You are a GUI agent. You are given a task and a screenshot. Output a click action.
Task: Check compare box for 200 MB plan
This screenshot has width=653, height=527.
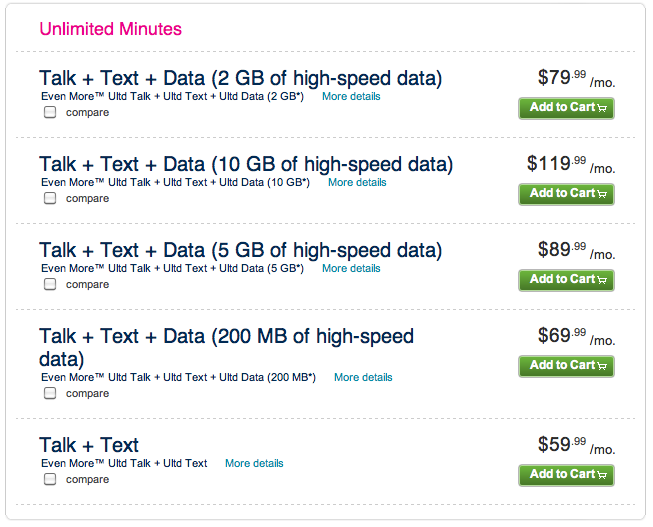50,394
